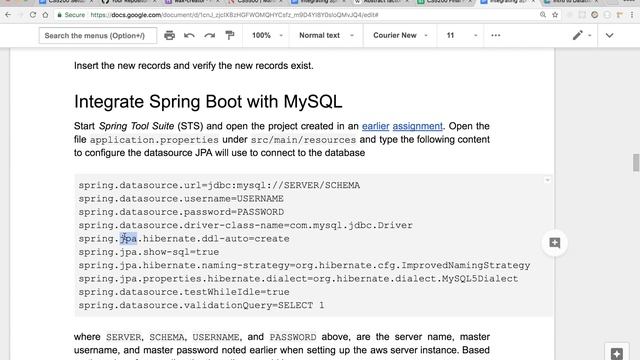The height and width of the screenshot is (360, 640).
Task: Open the Editing mode pencil menu
Action: (582, 36)
